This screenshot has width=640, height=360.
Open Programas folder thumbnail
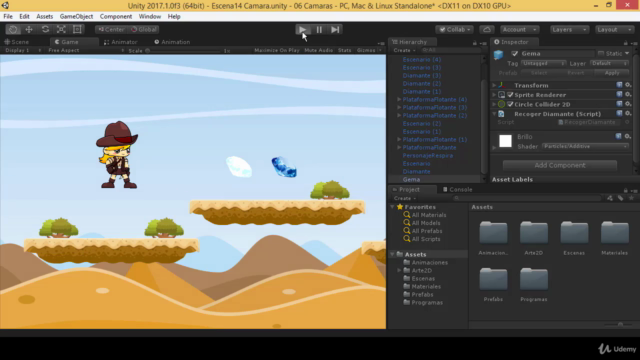[x=534, y=279]
